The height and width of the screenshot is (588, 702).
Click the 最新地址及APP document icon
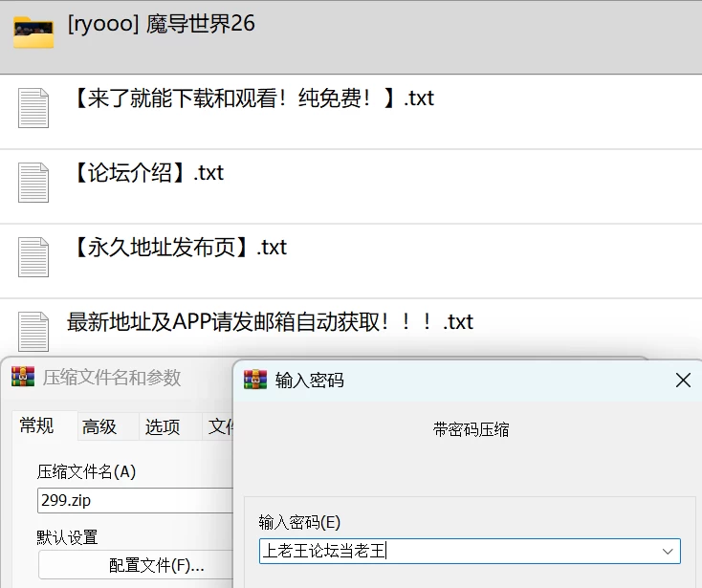(33, 332)
